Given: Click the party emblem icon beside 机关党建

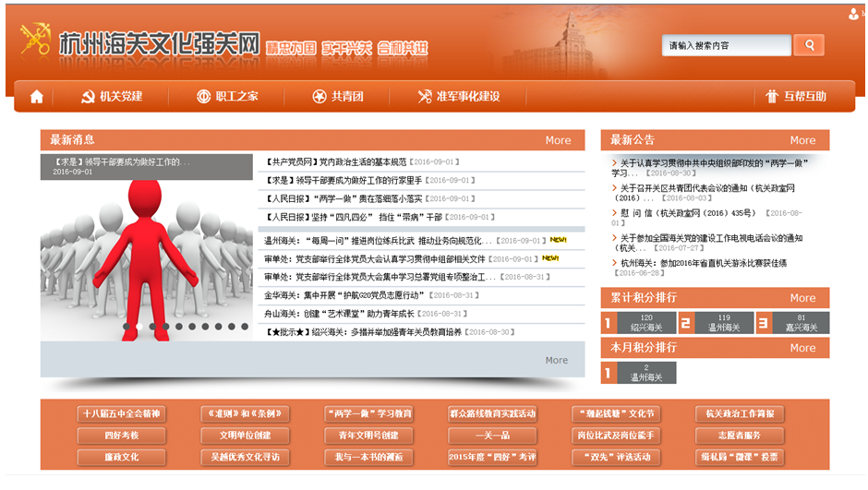Looking at the screenshot, I should pos(88,97).
